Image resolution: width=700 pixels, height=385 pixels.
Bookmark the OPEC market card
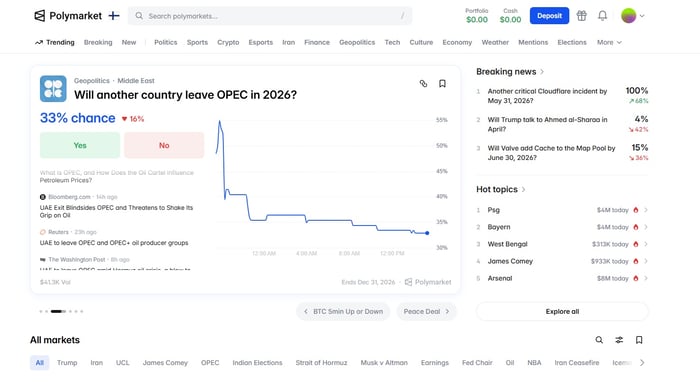coord(442,84)
